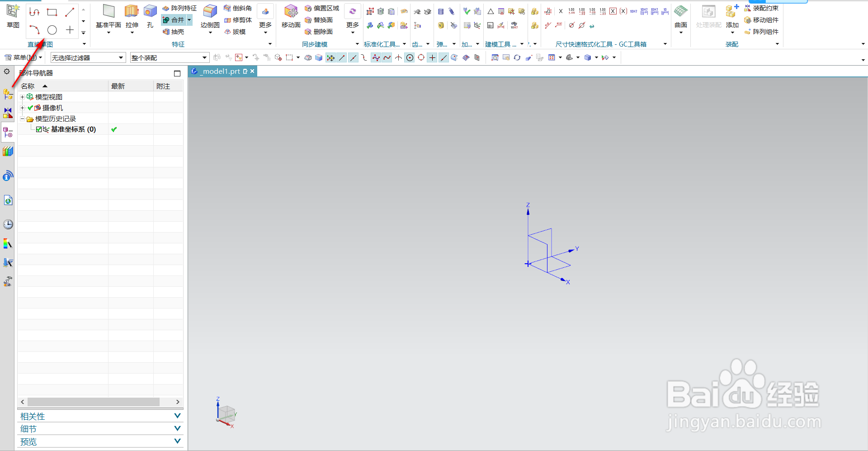868x451 pixels.
Task: Start a new sketch with 草图 icon
Action: 13,16
